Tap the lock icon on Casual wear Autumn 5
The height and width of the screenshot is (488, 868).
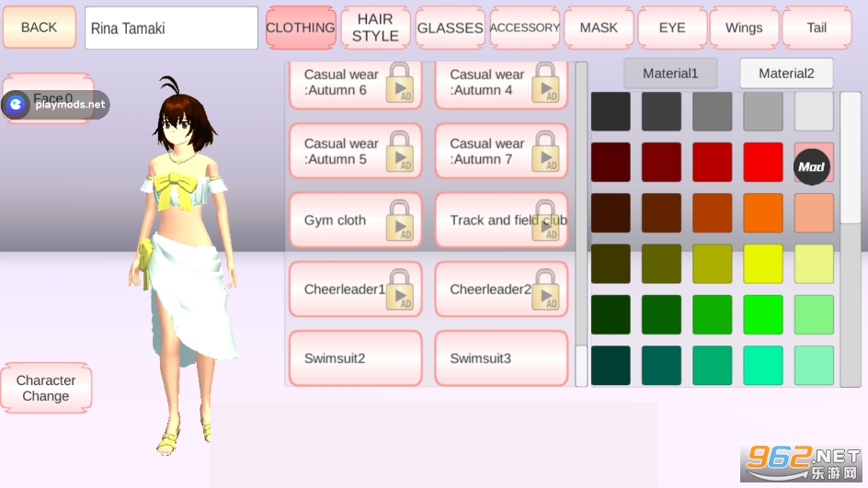click(x=399, y=152)
